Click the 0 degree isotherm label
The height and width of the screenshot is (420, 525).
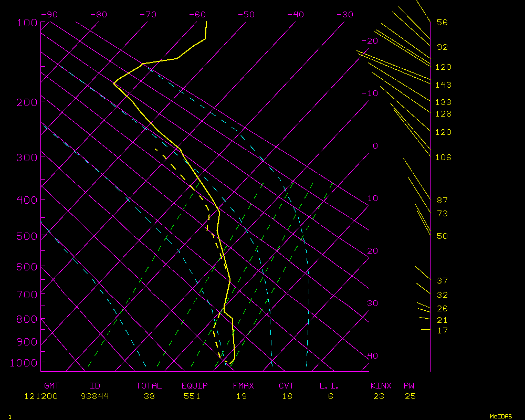point(375,146)
